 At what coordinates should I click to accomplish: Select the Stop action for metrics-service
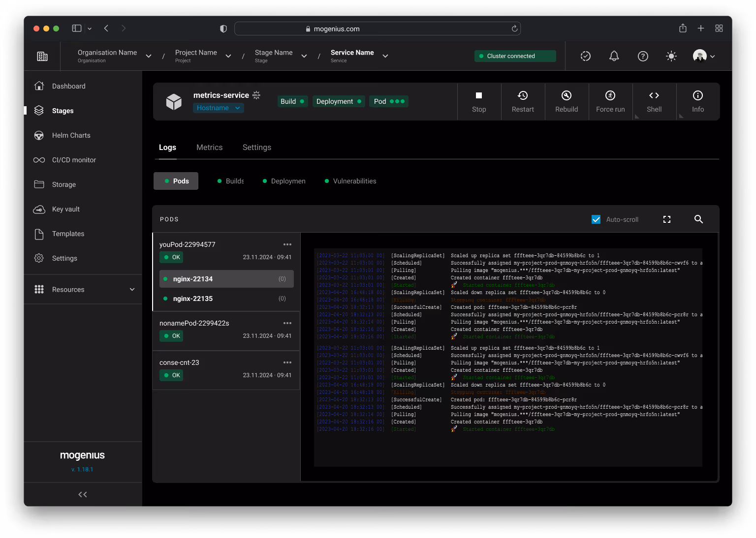[478, 101]
